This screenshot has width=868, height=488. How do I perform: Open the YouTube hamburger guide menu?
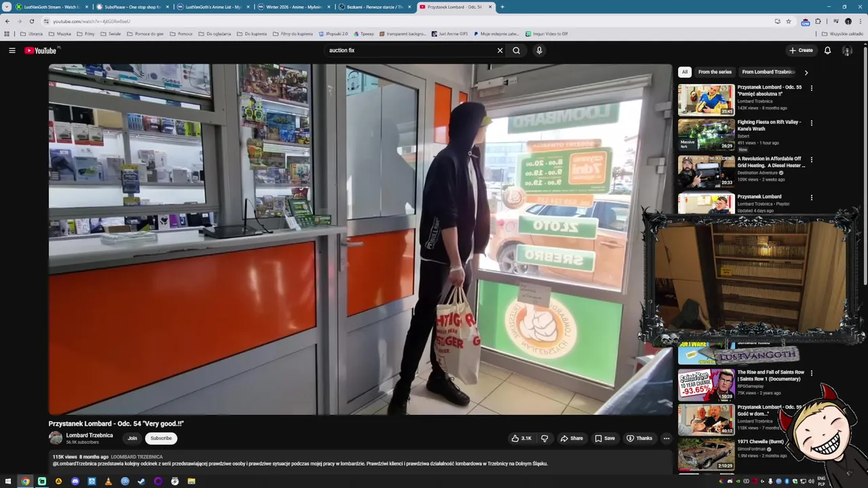coord(12,50)
